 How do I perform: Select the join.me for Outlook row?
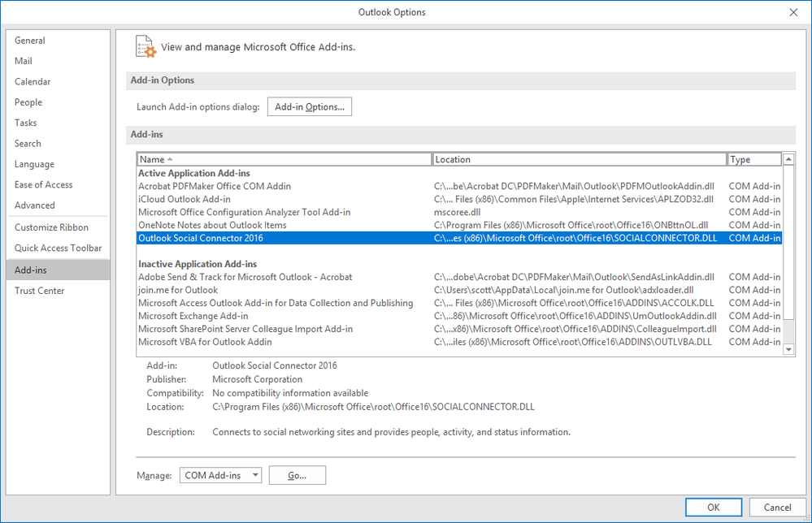459,290
